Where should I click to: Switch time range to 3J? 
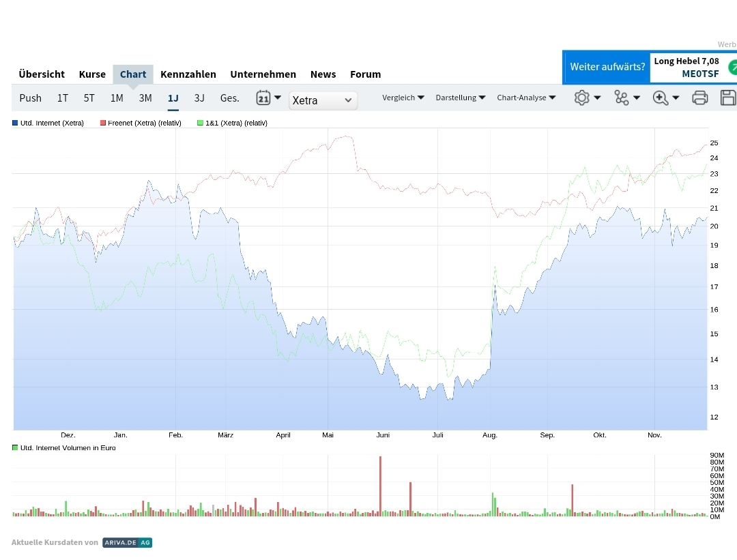coord(199,98)
